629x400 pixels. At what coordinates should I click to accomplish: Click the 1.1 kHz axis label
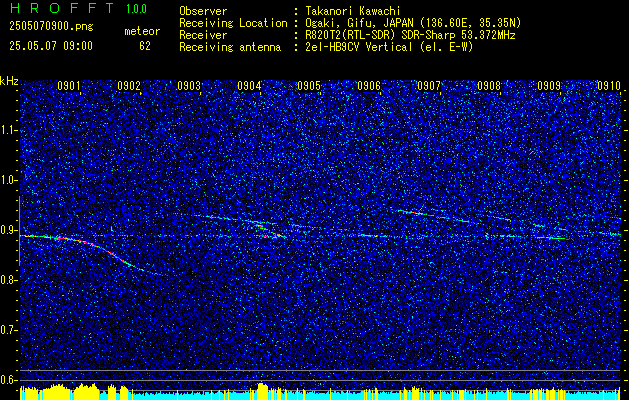click(8, 130)
